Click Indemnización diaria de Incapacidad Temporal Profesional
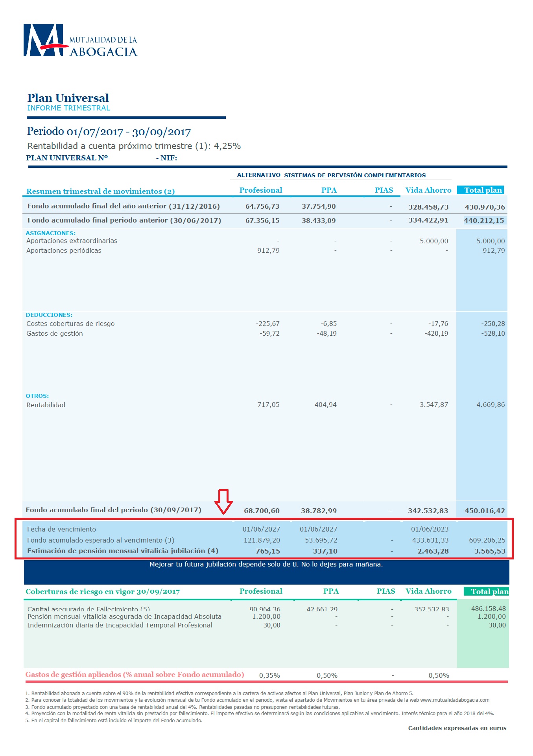 [x=120, y=625]
